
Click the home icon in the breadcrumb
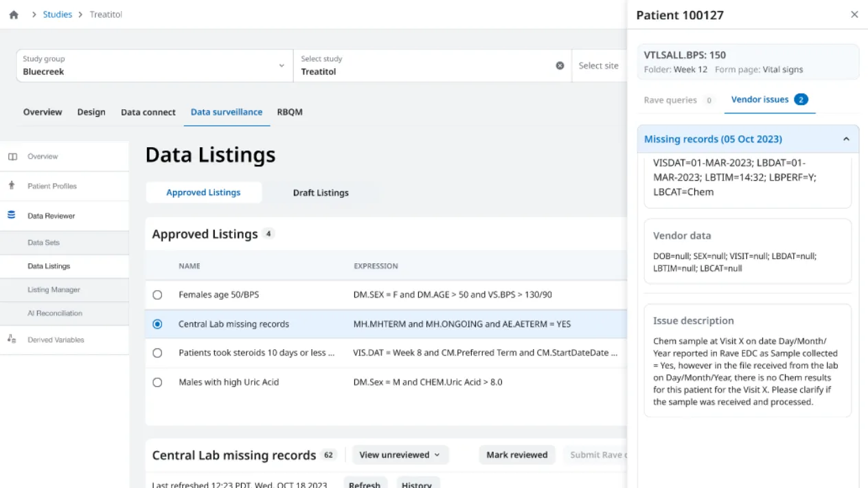click(13, 14)
